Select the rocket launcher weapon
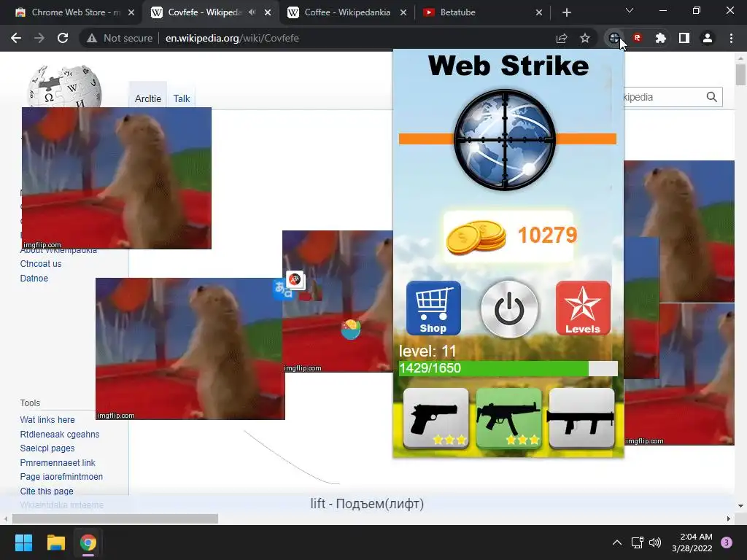Image resolution: width=747 pixels, height=560 pixels. click(581, 418)
